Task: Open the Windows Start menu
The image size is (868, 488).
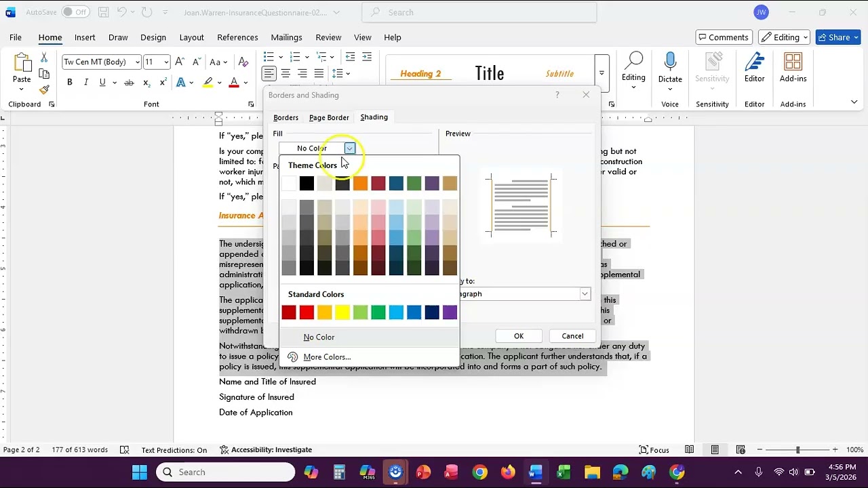Action: point(140,472)
